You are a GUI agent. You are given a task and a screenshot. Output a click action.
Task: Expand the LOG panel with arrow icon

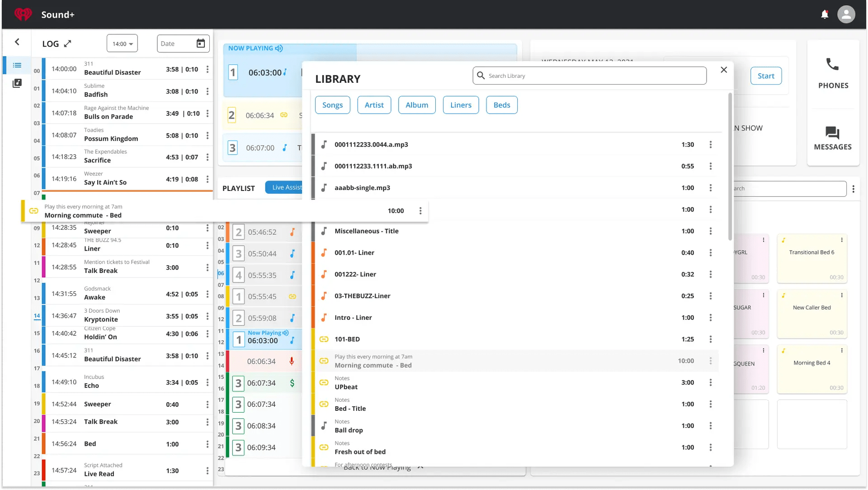[x=68, y=43]
